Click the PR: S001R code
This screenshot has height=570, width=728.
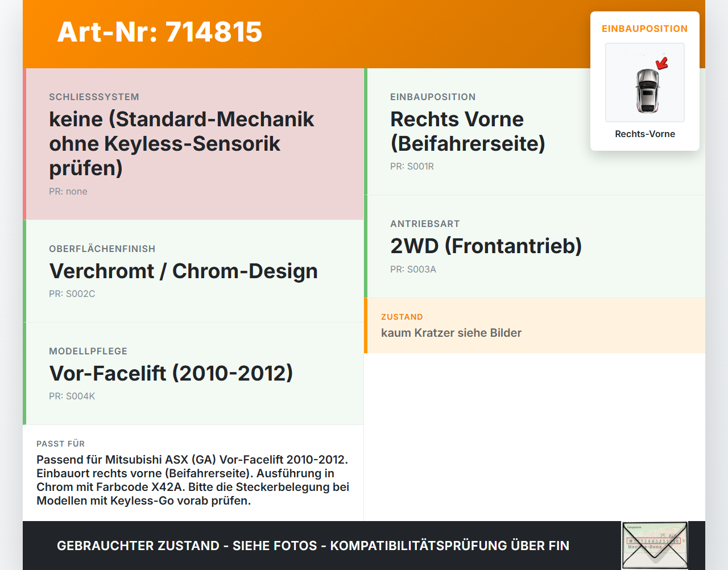[412, 167]
